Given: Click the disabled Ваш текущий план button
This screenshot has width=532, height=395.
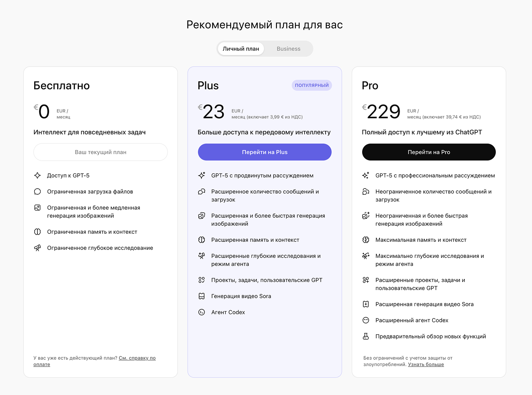Looking at the screenshot, I should point(101,152).
